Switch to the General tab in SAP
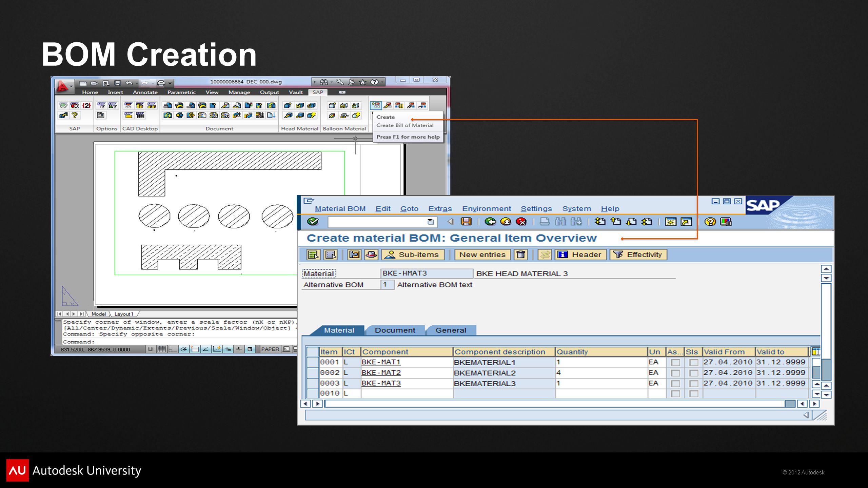868x488 pixels. [451, 330]
